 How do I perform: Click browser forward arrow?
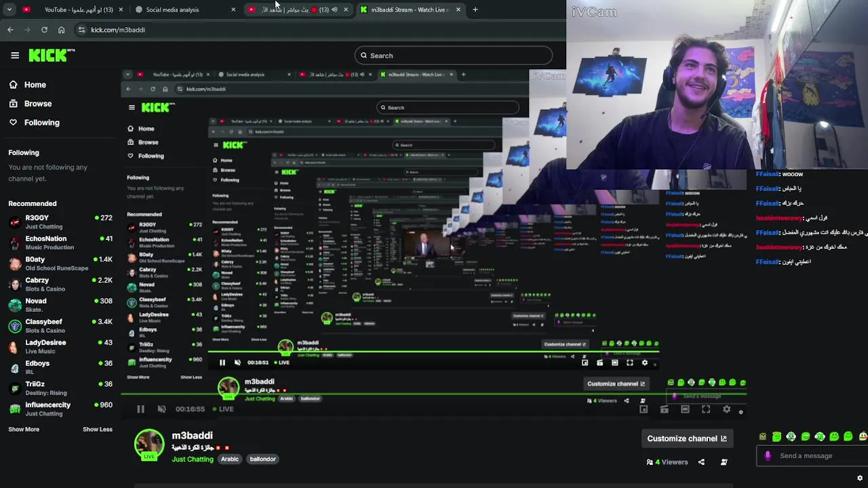pyautogui.click(x=27, y=30)
